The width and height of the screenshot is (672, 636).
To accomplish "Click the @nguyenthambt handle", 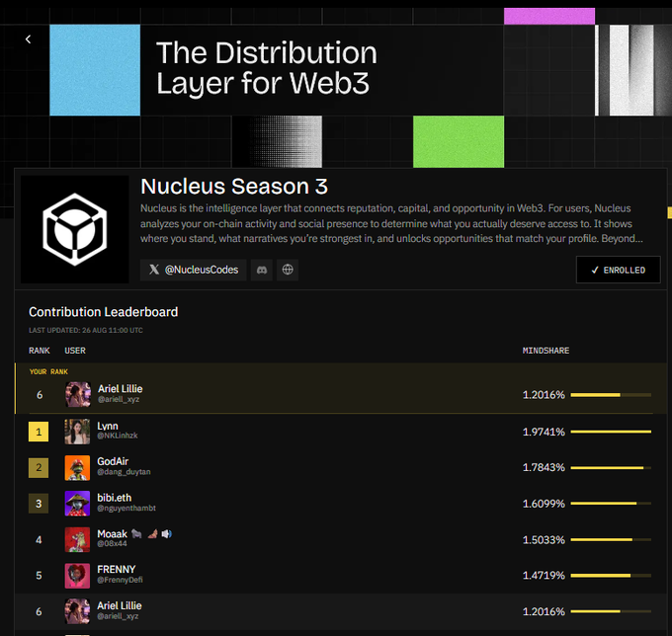I will click(x=126, y=509).
